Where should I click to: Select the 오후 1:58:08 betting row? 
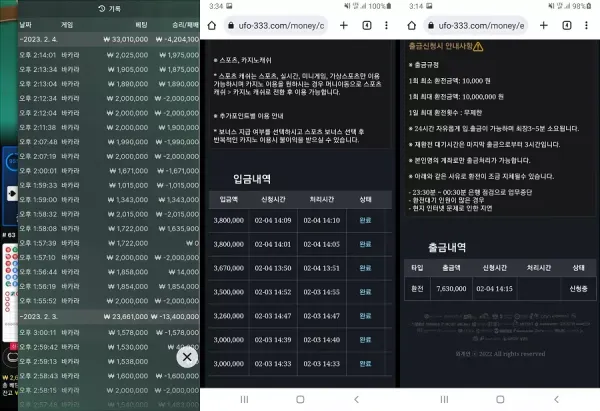click(x=109, y=229)
